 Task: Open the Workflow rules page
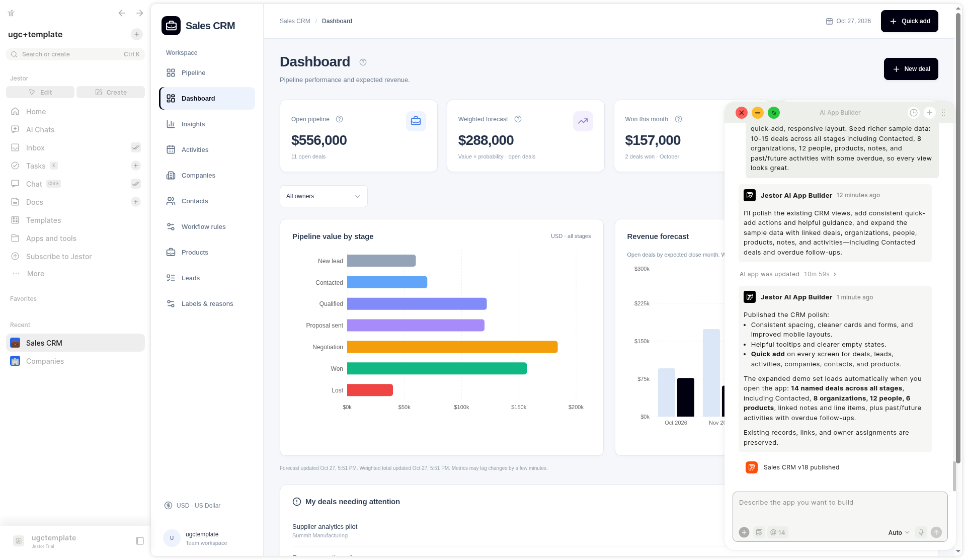[x=207, y=227]
